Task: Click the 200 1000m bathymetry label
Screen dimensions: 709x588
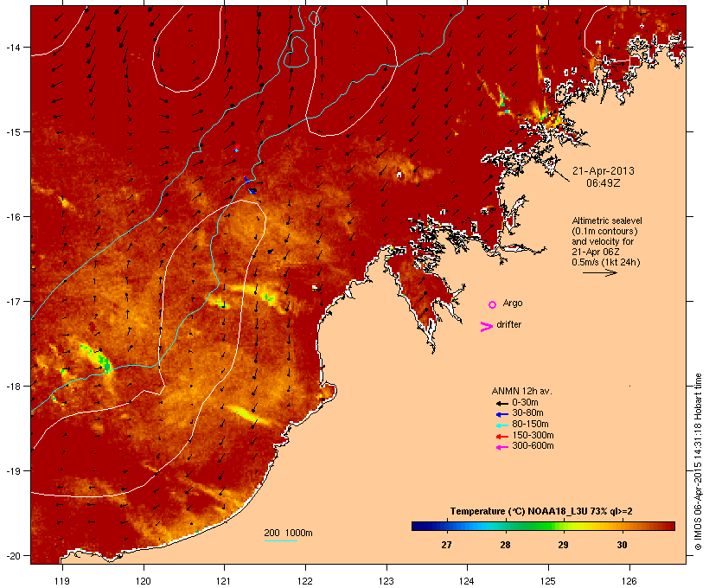Action: [288, 533]
